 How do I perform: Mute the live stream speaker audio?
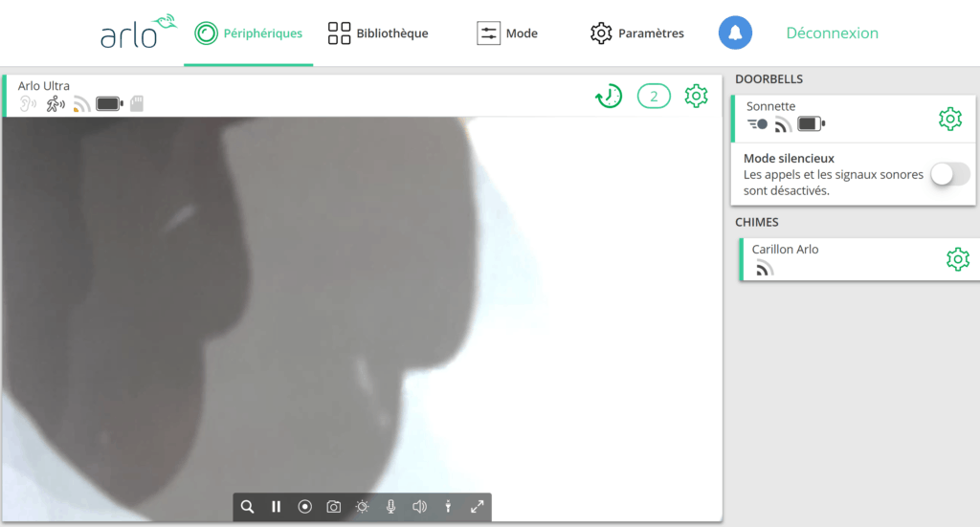pyautogui.click(x=419, y=507)
